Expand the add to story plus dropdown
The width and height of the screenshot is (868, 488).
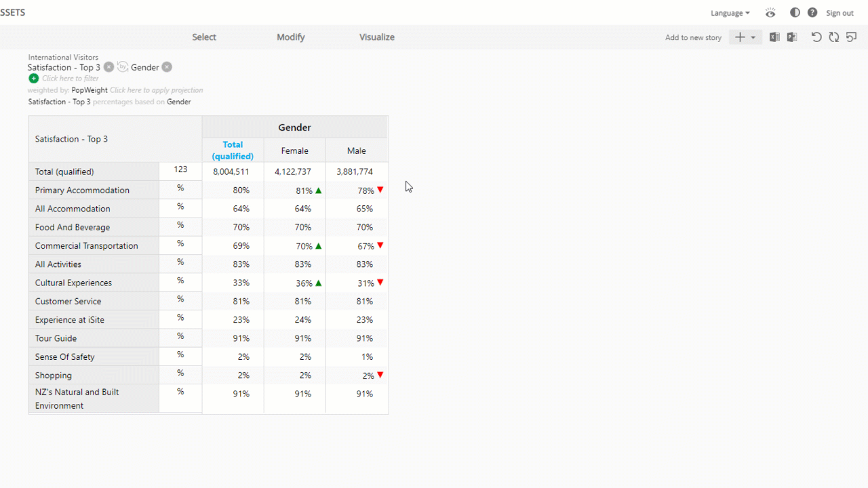pyautogui.click(x=745, y=37)
